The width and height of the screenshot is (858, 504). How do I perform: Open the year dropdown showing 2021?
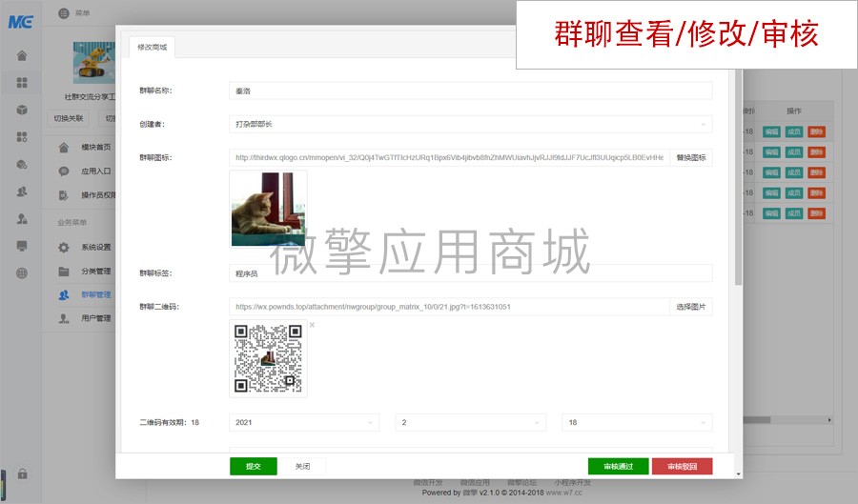pos(304,423)
